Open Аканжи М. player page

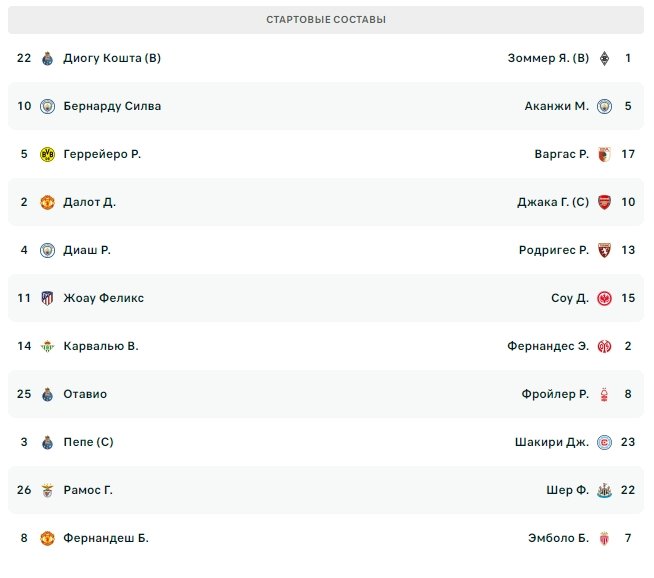[556, 106]
